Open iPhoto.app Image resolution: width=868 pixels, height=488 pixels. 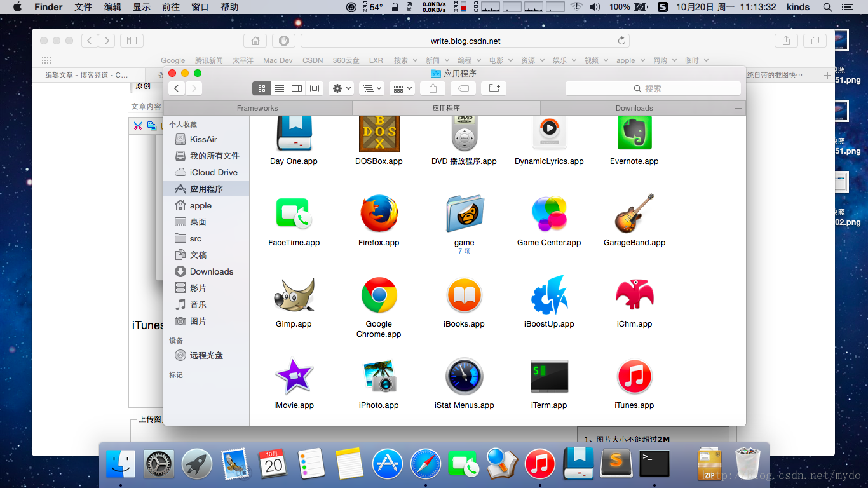(379, 376)
